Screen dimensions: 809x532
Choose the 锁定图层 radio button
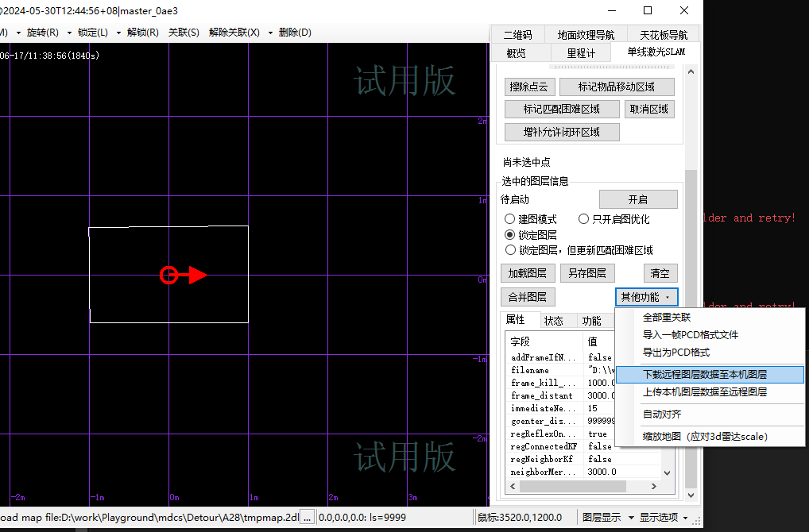[x=510, y=235]
